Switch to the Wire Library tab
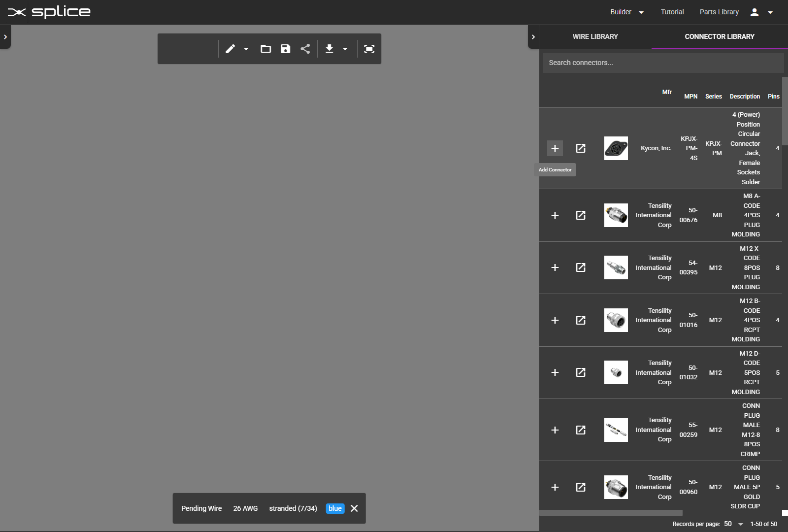Image resolution: width=788 pixels, height=532 pixels. (595, 36)
